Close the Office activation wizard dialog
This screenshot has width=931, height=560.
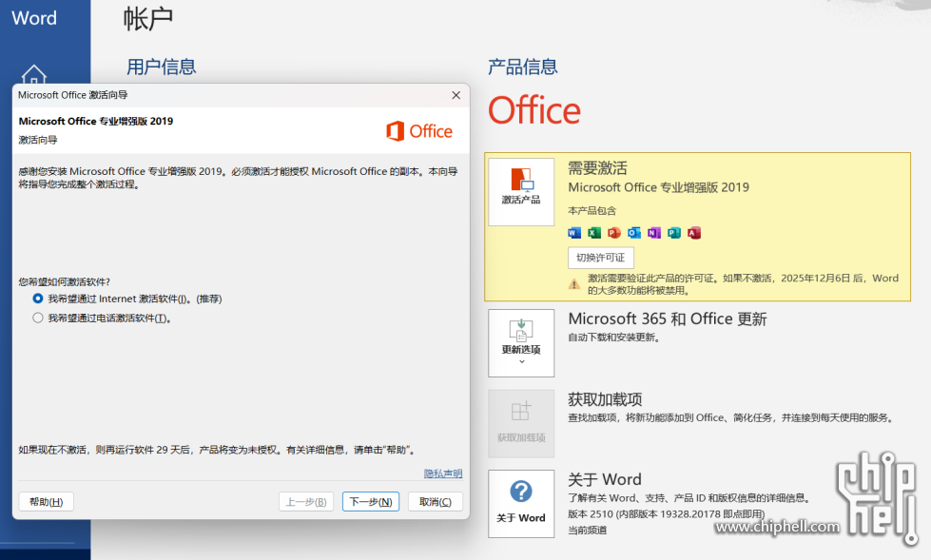tap(456, 95)
